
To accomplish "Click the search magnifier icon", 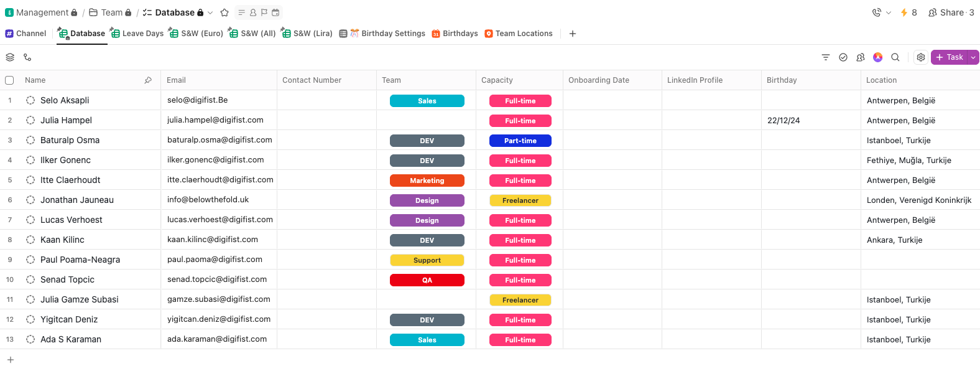I will pos(895,57).
